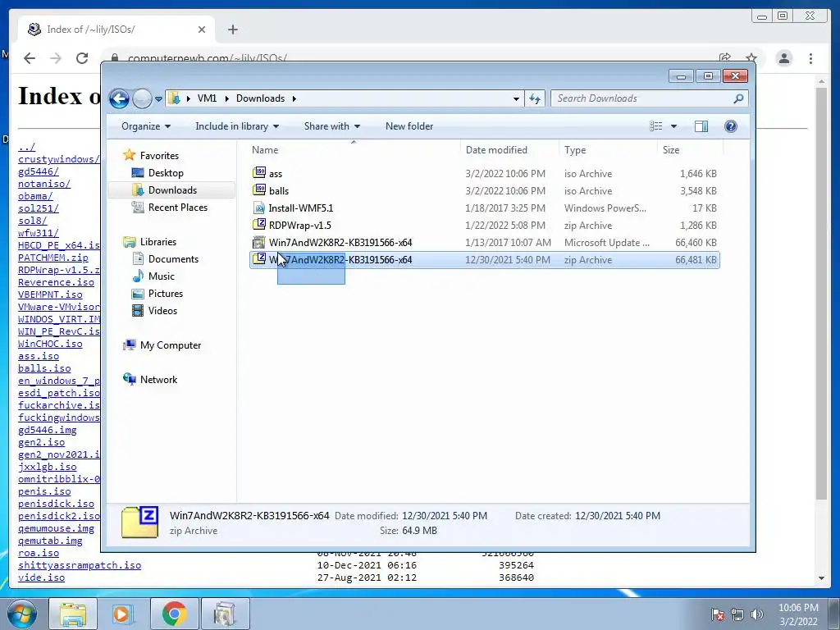
Task: Click the KB3191566 zip archive icon
Action: [259, 259]
